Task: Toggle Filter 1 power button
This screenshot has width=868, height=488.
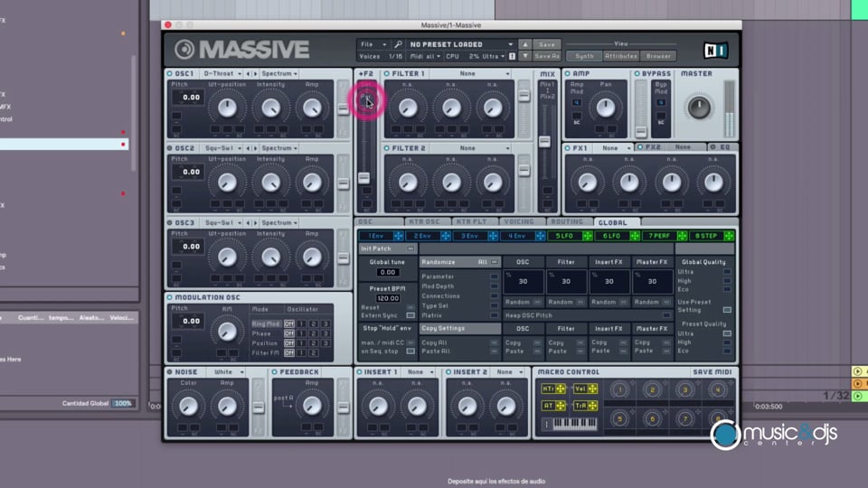Action: pyautogui.click(x=387, y=73)
